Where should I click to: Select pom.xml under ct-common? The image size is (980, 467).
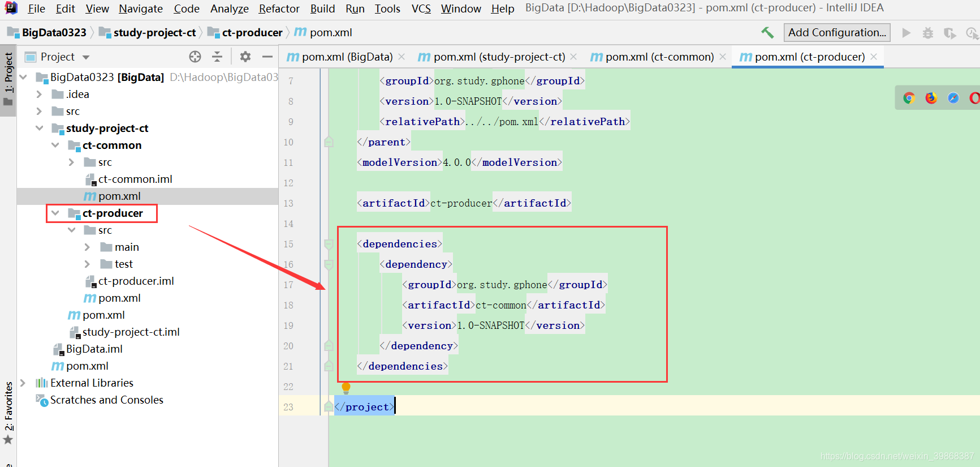113,196
